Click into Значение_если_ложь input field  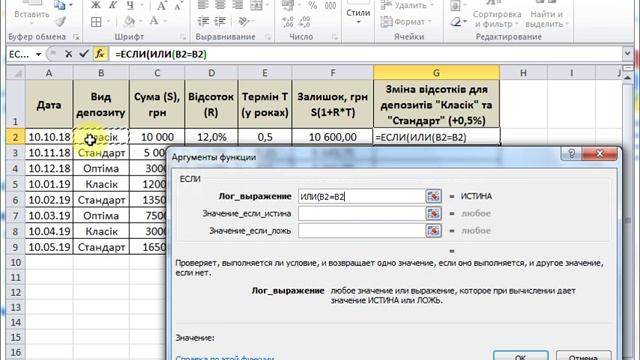click(x=362, y=231)
